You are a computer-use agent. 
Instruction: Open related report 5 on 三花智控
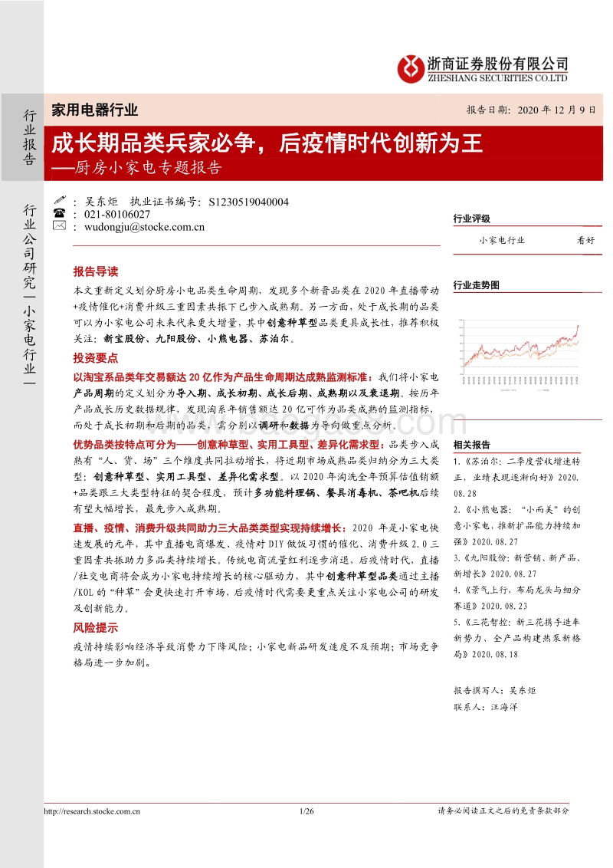coord(516,638)
